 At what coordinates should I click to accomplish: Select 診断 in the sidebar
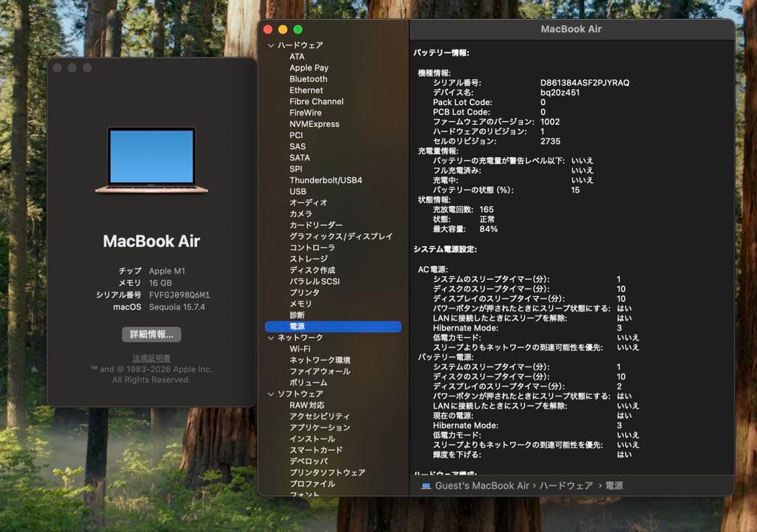pos(297,315)
